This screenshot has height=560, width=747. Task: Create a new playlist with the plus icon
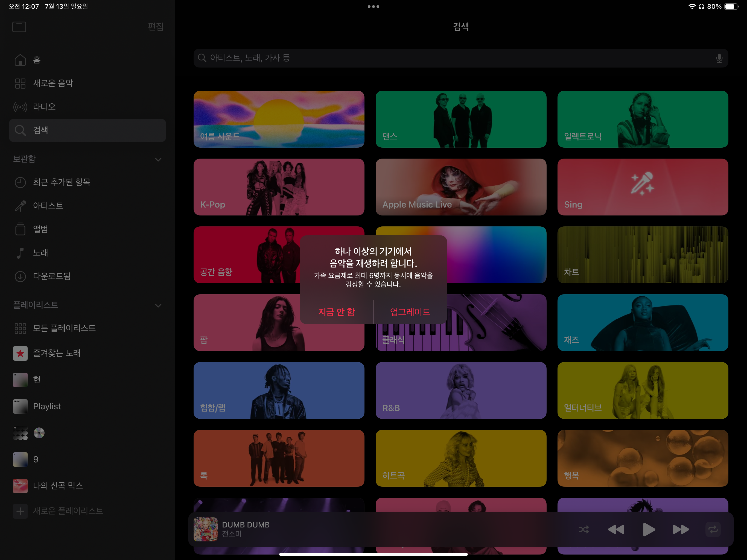[20, 511]
